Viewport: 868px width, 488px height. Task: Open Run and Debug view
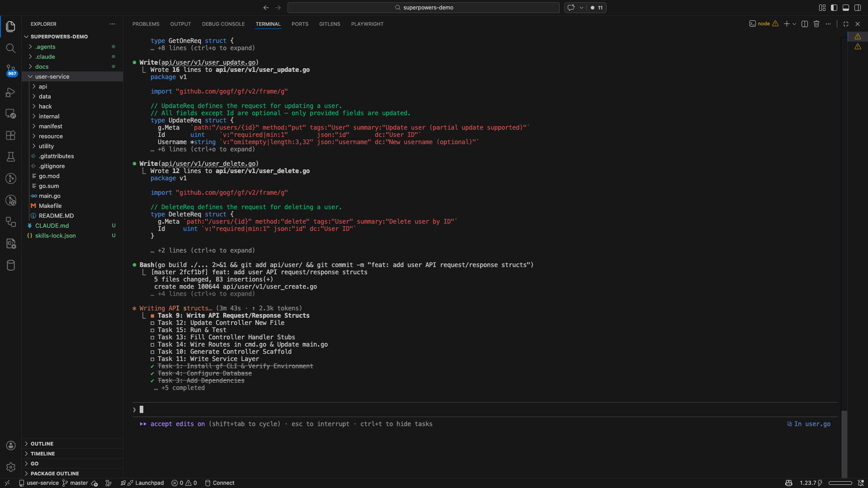pyautogui.click(x=11, y=92)
